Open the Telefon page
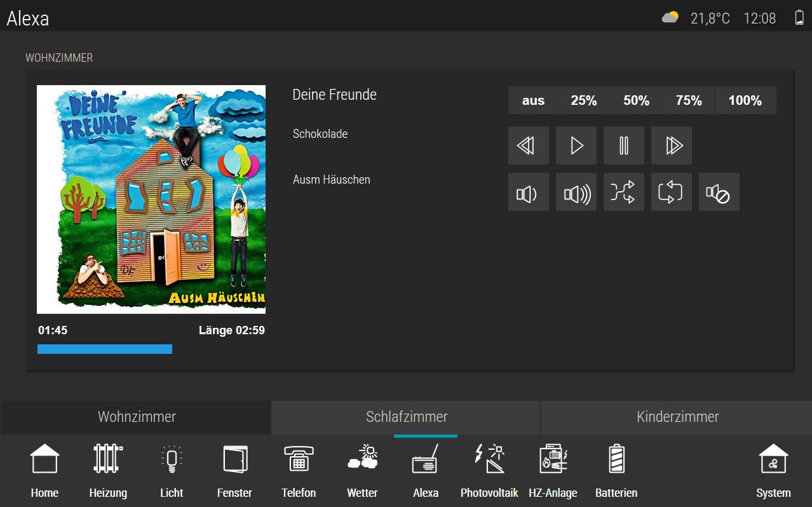This screenshot has width=812, height=507. [x=299, y=471]
